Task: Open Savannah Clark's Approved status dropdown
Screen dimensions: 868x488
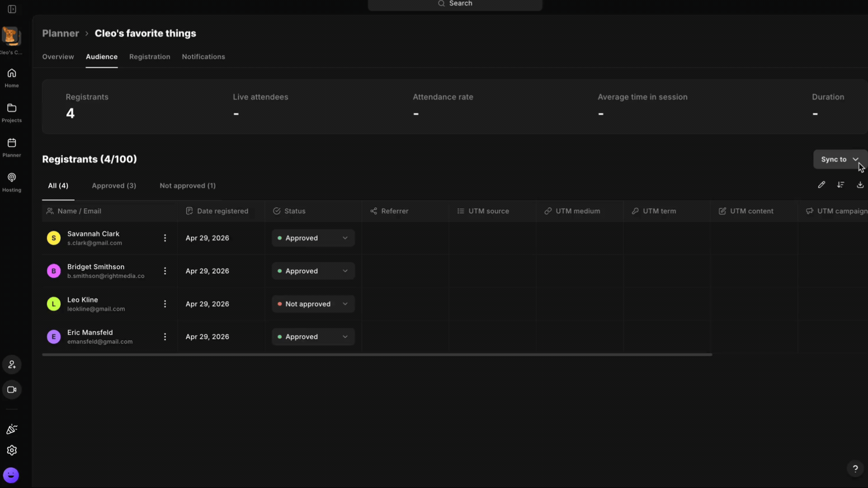Action: point(313,238)
